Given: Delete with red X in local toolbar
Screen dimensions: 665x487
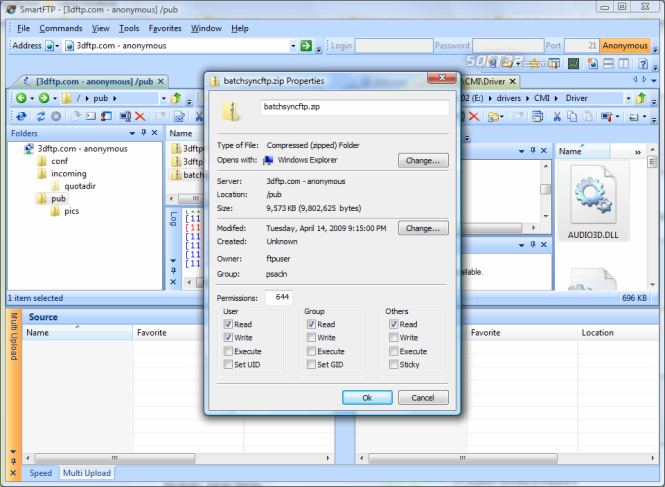Looking at the screenshot, I should click(x=474, y=116).
